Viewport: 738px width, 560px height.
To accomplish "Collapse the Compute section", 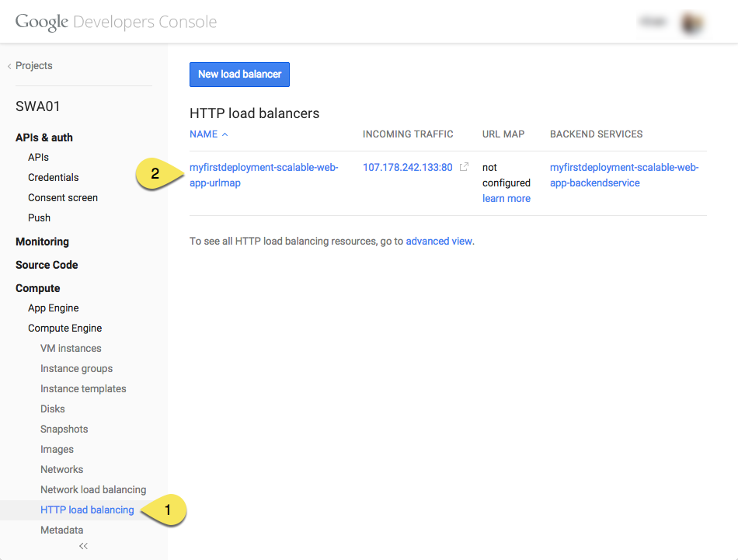I will pos(37,288).
